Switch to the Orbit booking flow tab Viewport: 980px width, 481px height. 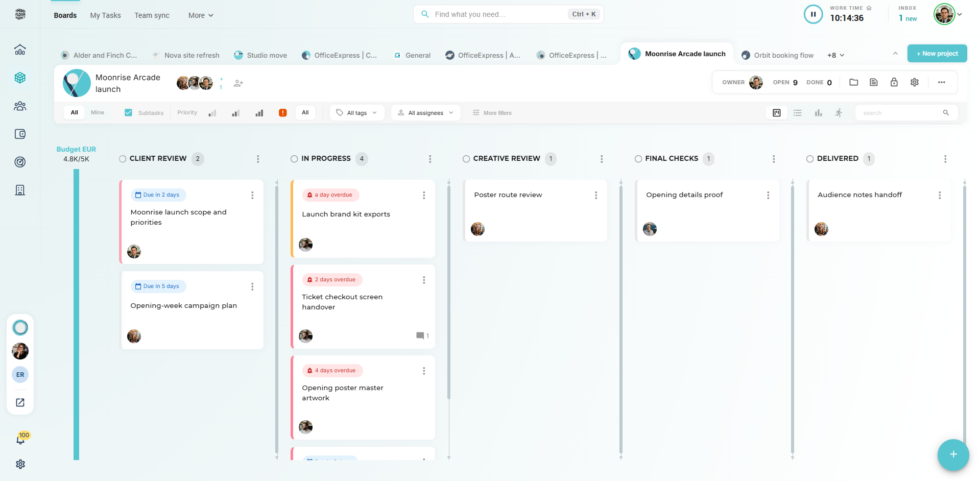pos(778,55)
